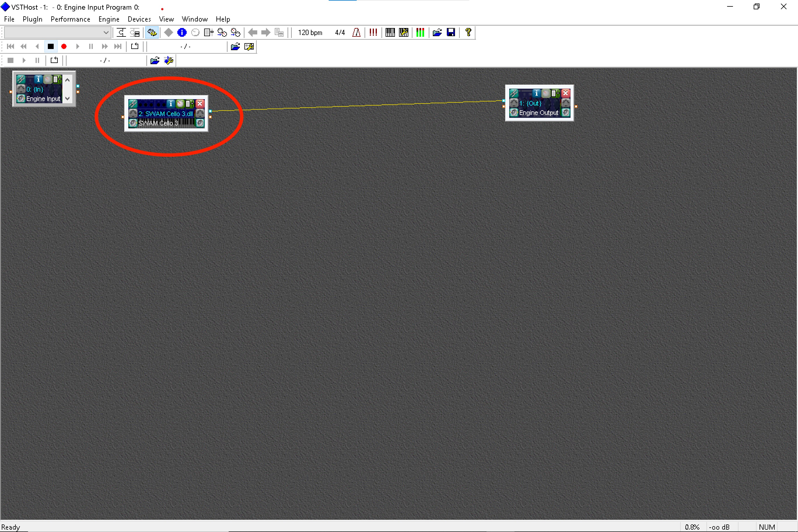The image size is (798, 532).
Task: Click info icon on Engine Output node
Action: (x=536, y=93)
